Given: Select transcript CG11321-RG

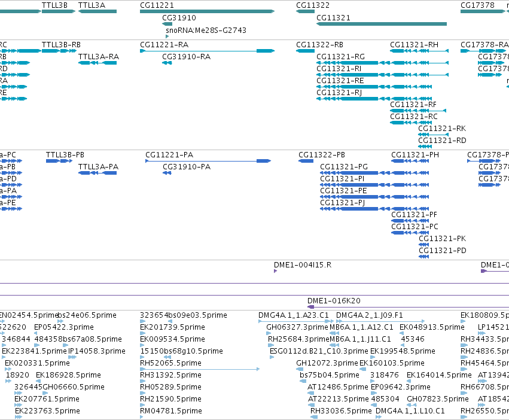Looking at the screenshot, I should point(340,56).
